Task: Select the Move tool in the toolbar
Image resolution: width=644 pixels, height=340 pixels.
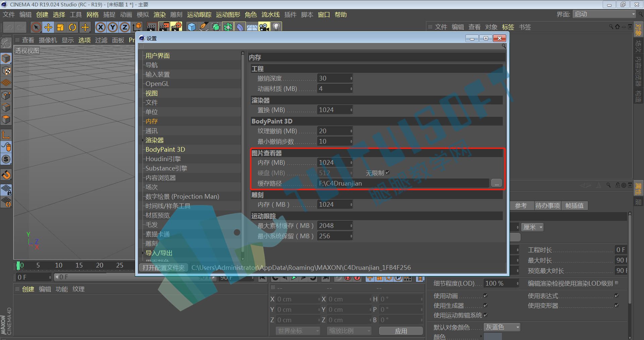Action: coord(48,27)
